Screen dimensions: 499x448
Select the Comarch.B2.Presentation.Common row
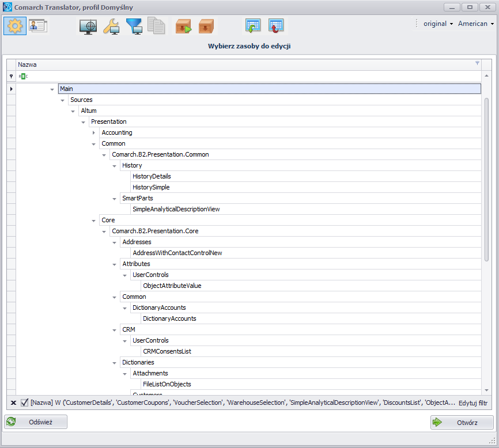(x=296, y=154)
